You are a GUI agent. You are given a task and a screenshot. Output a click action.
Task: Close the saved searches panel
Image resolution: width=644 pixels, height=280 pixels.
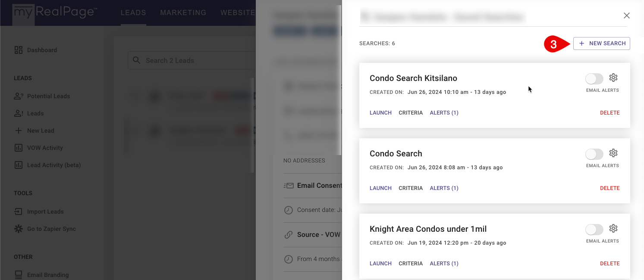click(627, 16)
